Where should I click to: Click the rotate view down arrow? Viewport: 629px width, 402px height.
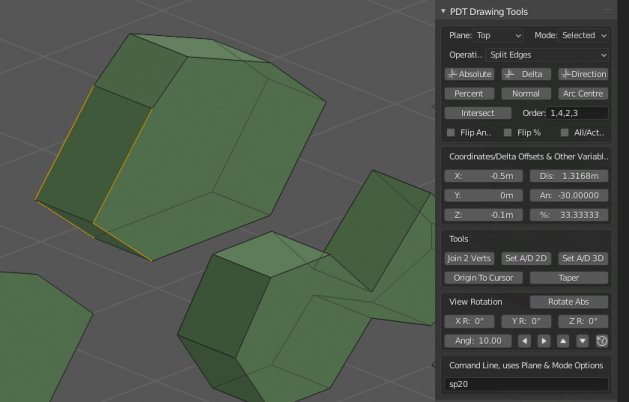pos(583,341)
